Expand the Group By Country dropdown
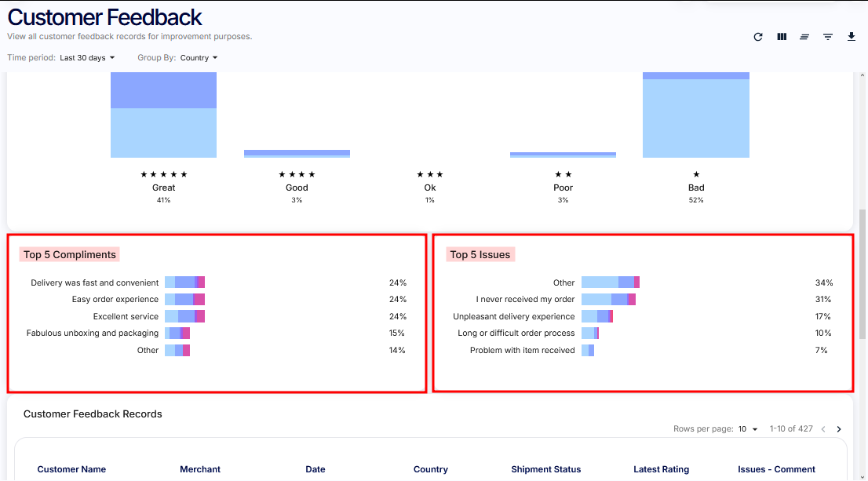868x481 pixels. pyautogui.click(x=199, y=58)
